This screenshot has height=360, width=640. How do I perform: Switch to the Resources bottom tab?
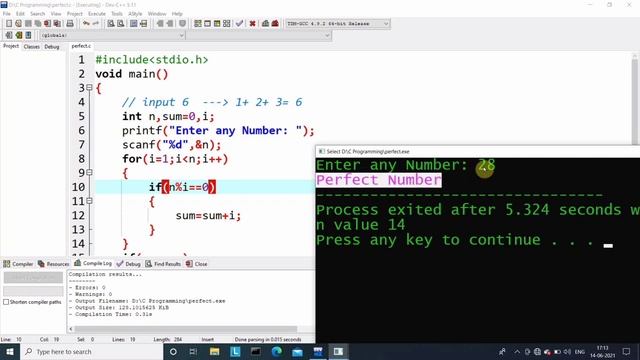point(53,264)
